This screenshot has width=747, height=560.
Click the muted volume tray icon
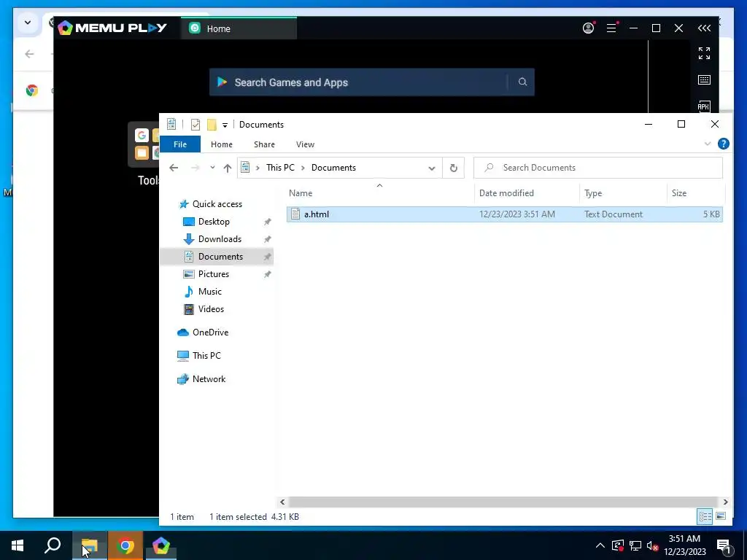[653, 545]
